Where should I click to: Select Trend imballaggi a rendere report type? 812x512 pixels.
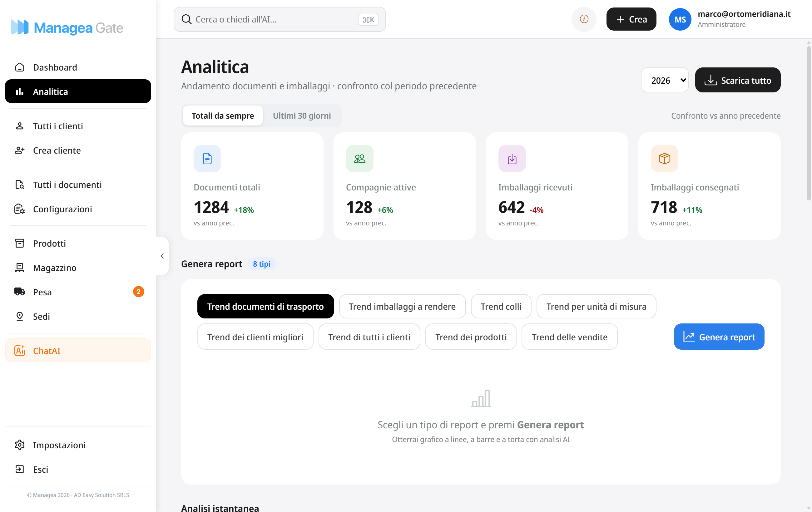pos(402,306)
